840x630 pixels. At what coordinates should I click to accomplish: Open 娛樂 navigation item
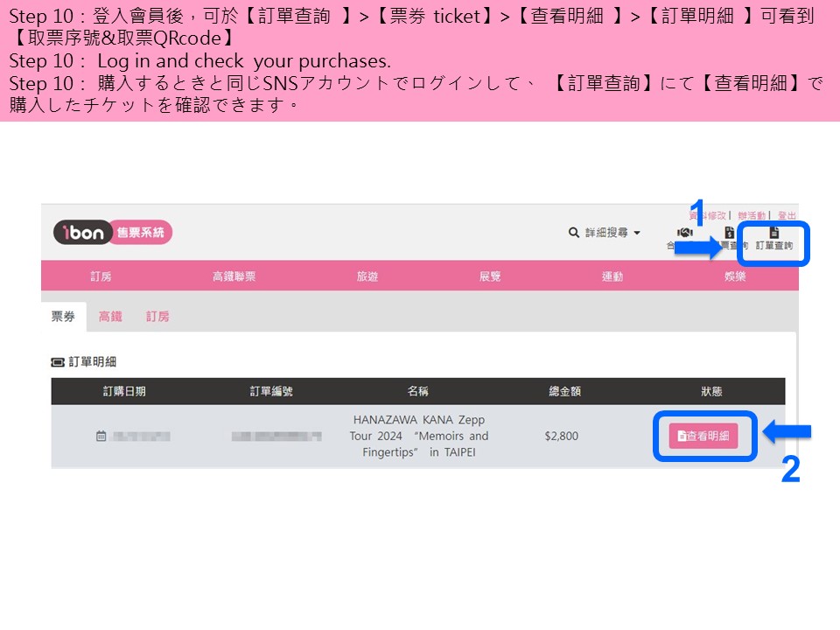click(735, 276)
